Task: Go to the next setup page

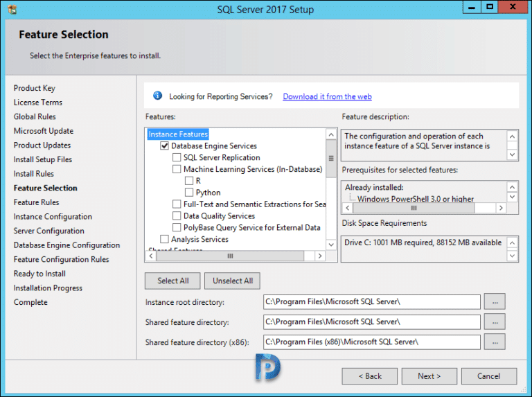Action: [429, 376]
